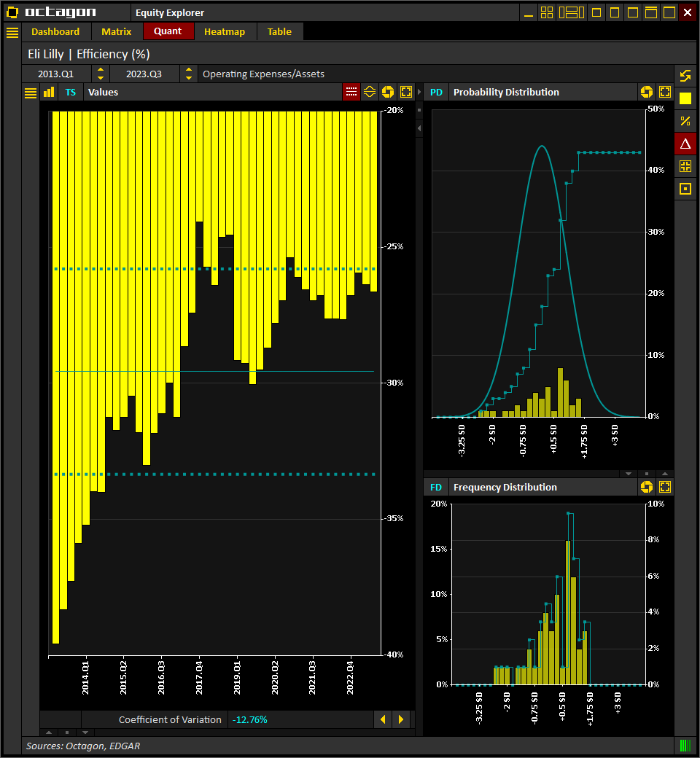Screen dimensions: 700x758
Task: Toggle the dotted reference lines button
Action: (x=351, y=92)
